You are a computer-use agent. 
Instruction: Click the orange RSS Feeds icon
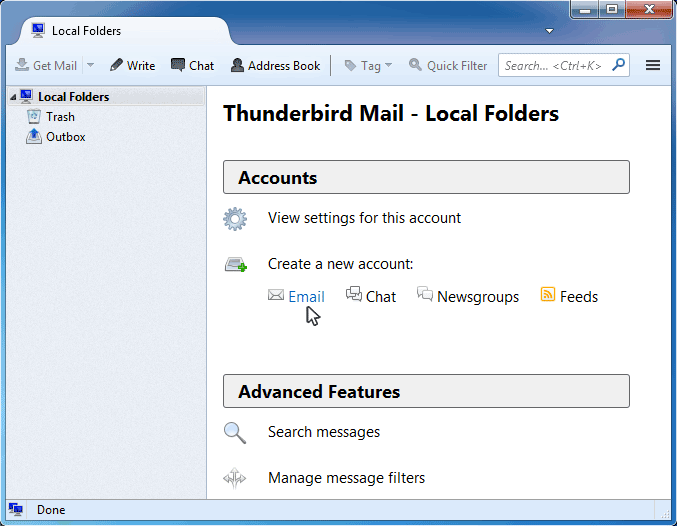[547, 295]
